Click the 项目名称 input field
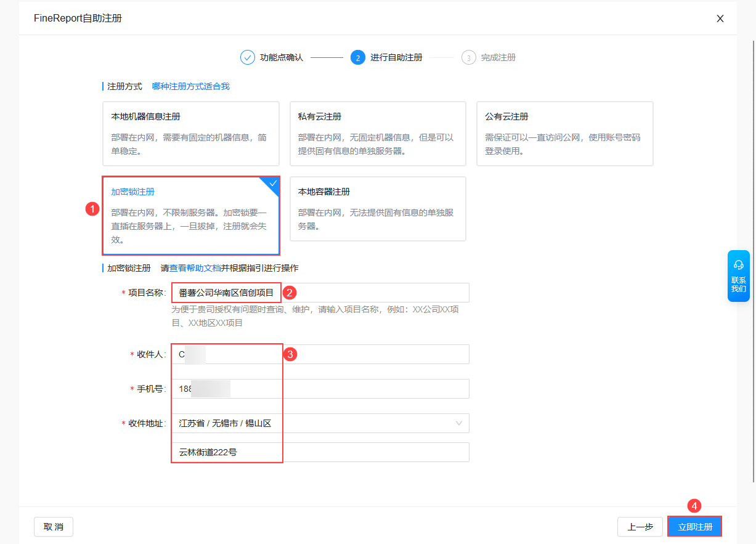 pos(320,293)
